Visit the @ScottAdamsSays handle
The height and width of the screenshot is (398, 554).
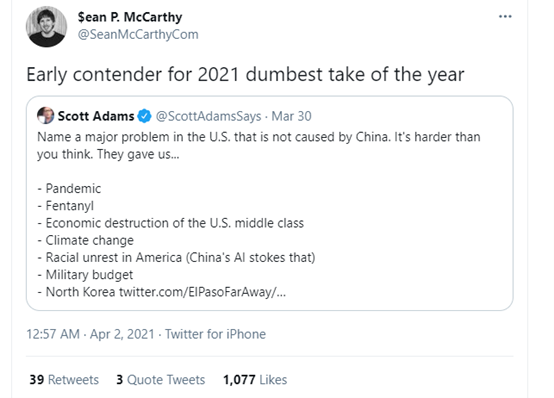click(x=208, y=116)
